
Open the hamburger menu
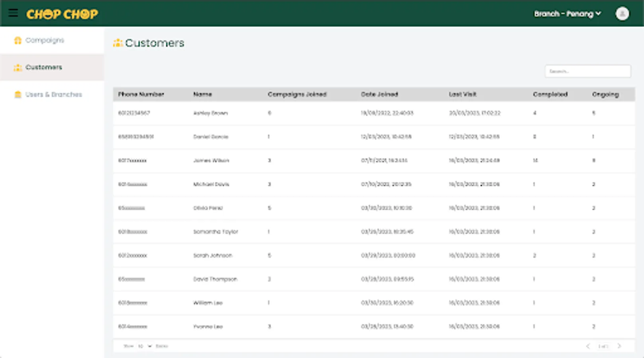coord(13,13)
